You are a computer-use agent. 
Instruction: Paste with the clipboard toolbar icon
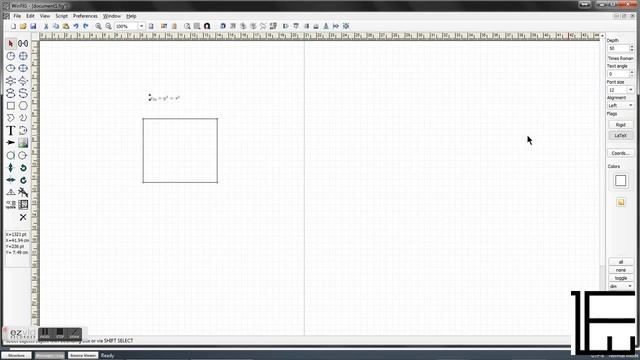click(x=66, y=26)
